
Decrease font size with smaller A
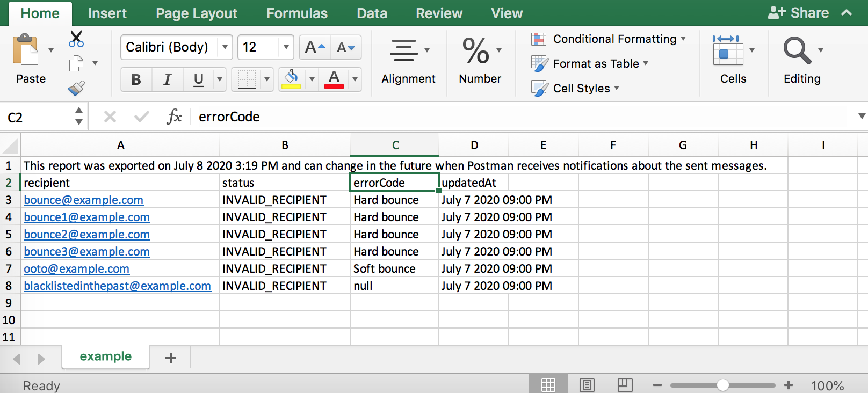(346, 47)
